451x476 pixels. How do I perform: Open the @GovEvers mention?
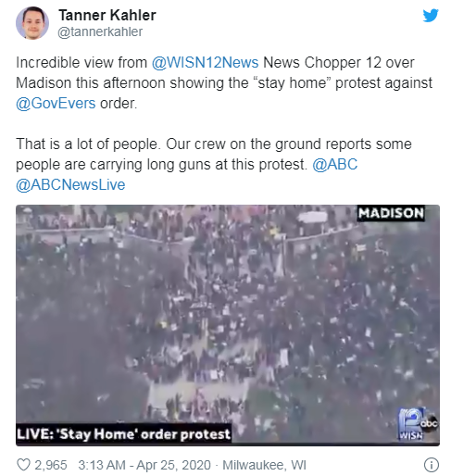[x=56, y=104]
